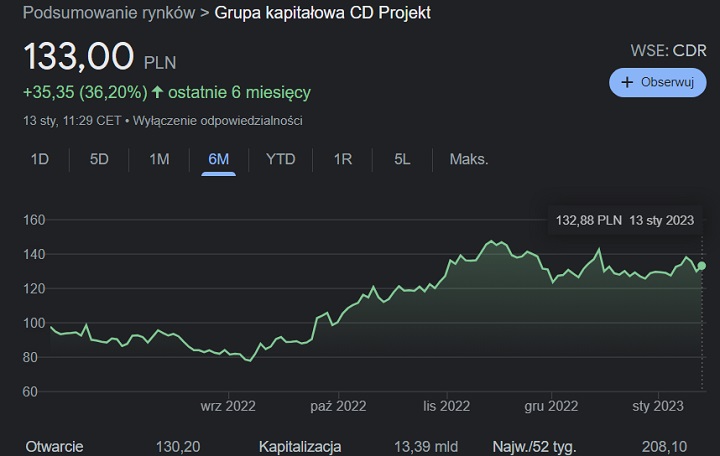The width and height of the screenshot is (720, 456).
Task: Select the 5L time range tab
Action: 402,159
